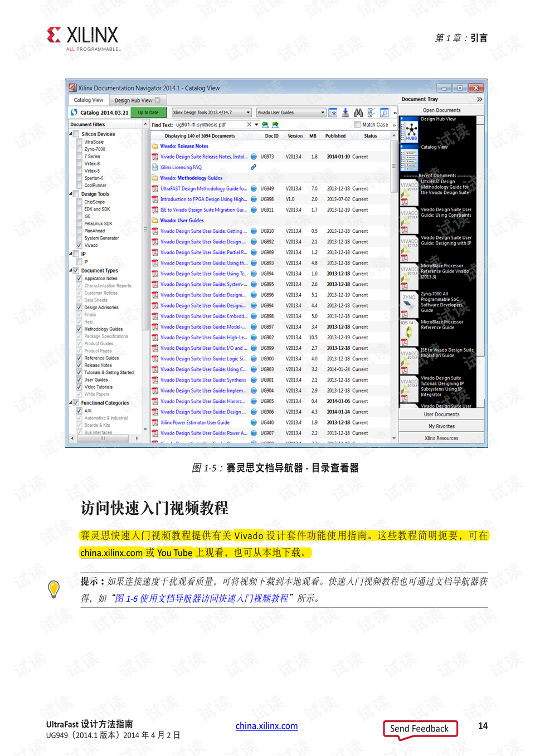Check the ChipScope filter checkbox

79,202
